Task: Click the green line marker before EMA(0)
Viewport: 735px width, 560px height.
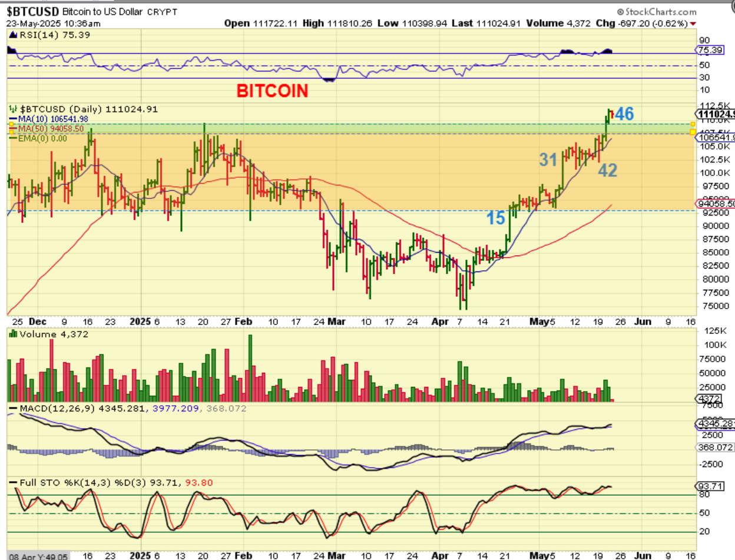Action: click(x=13, y=138)
